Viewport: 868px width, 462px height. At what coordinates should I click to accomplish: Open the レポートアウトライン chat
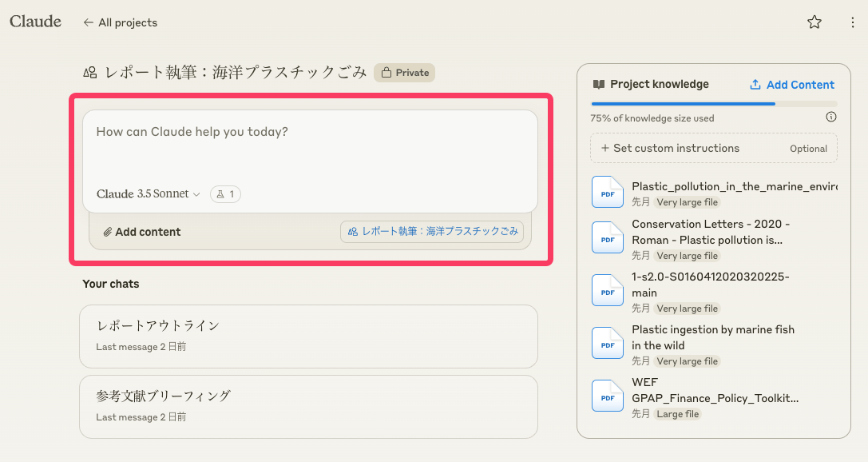click(308, 336)
